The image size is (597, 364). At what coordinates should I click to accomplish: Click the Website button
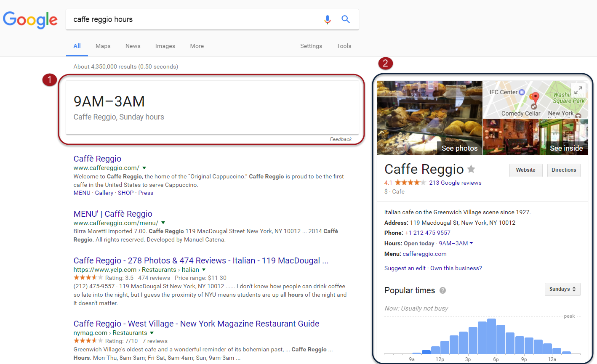[x=525, y=170]
